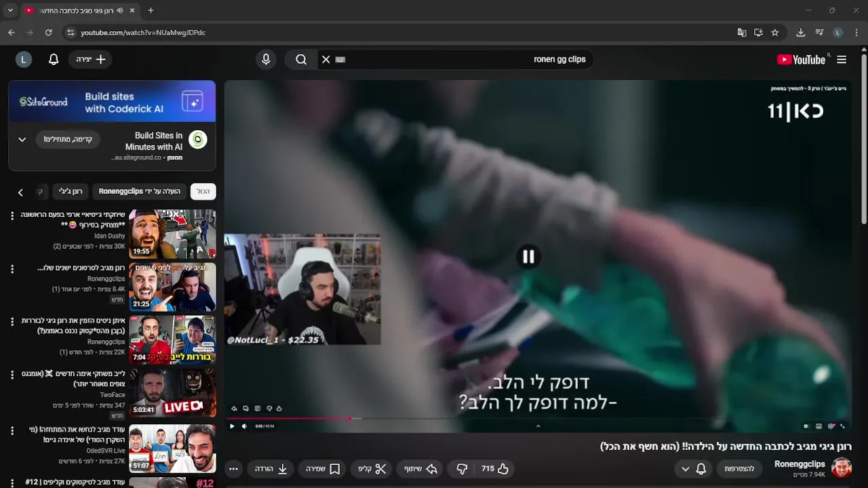Go back with browser back arrow
The height and width of the screenshot is (488, 868).
click(x=12, y=33)
